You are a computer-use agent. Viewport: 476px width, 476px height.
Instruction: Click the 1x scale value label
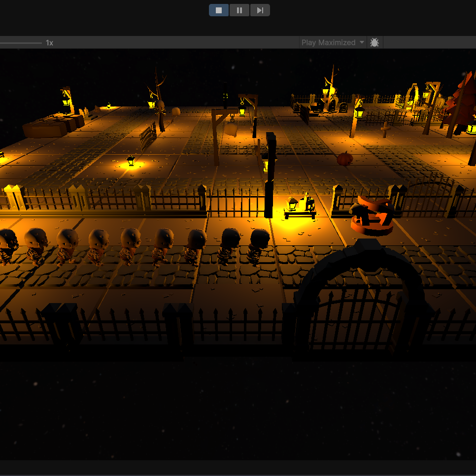pos(49,43)
